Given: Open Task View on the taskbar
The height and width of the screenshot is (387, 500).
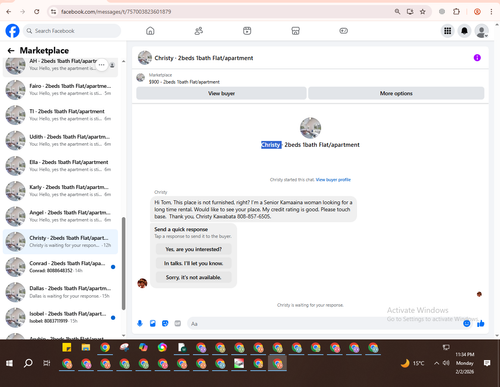Looking at the screenshot, I should (x=47, y=363).
